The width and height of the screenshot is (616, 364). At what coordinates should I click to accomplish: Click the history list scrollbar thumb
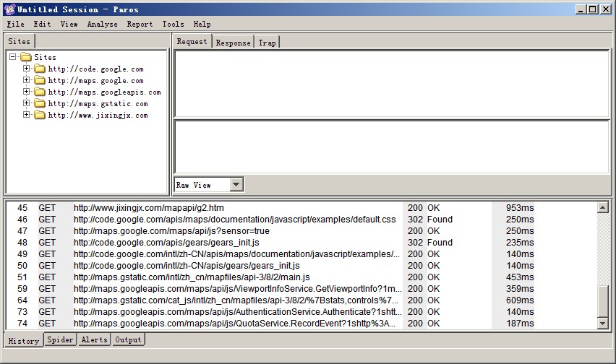point(603,302)
